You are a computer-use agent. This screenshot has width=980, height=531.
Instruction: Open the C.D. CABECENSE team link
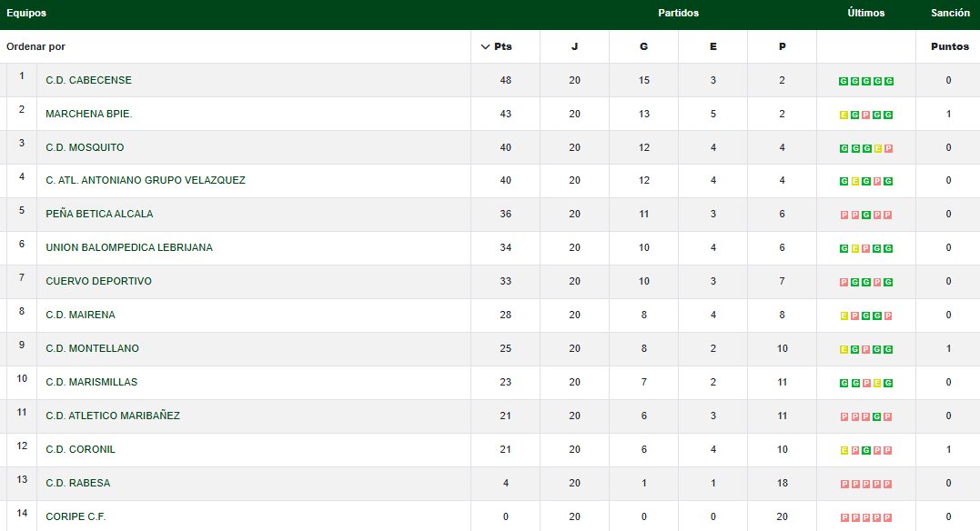[x=88, y=80]
